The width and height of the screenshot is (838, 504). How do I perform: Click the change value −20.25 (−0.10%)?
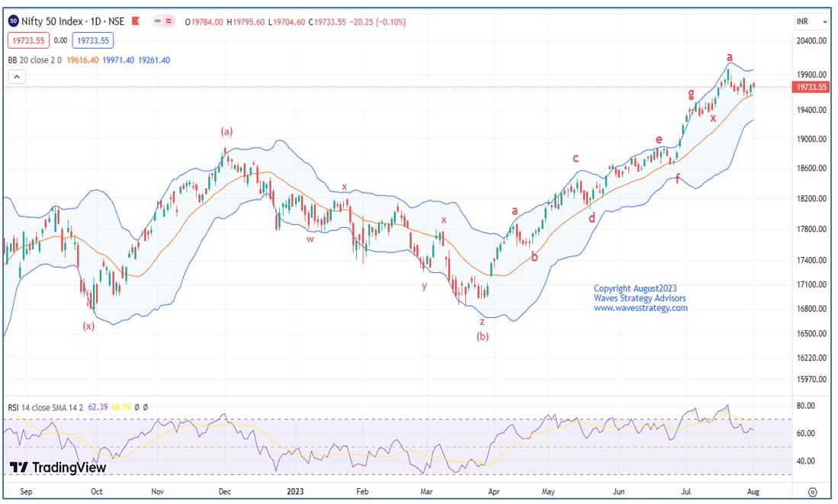tap(378, 22)
